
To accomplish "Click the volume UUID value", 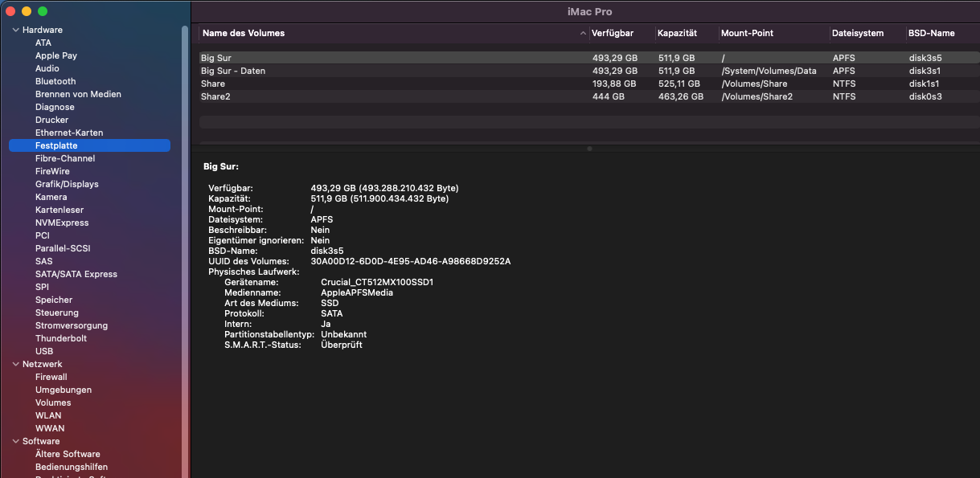I will tap(411, 261).
